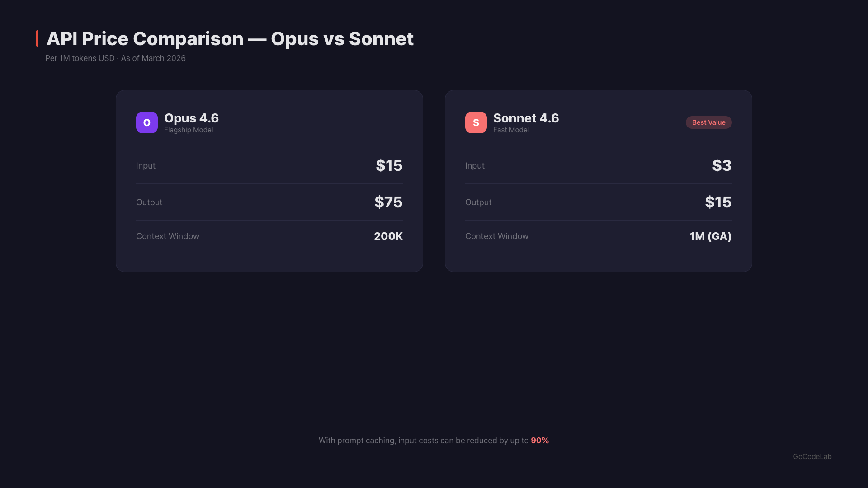868x488 pixels.
Task: Click the Flagship Model subtitle
Action: click(x=189, y=130)
